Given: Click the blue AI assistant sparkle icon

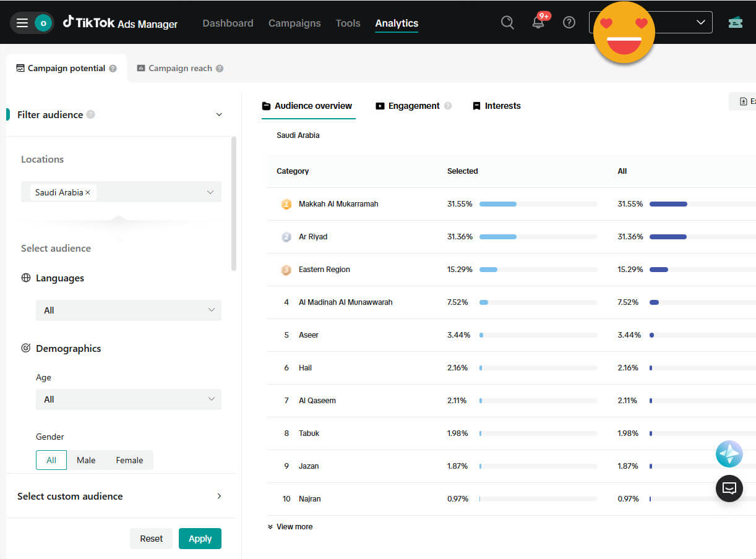Looking at the screenshot, I should [729, 454].
